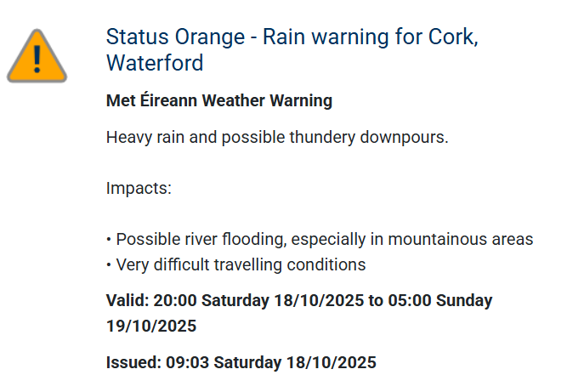Click the bullet dot before Very difficult

coord(109,265)
